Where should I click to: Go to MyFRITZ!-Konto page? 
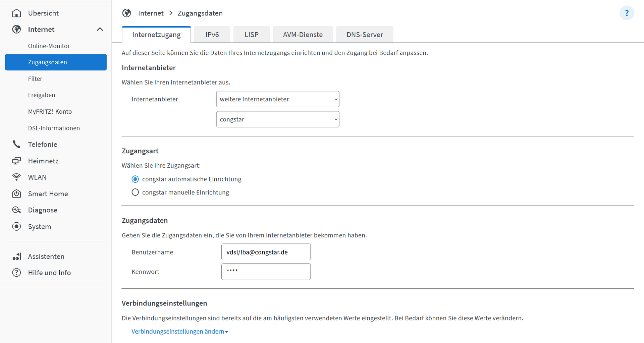(x=50, y=112)
